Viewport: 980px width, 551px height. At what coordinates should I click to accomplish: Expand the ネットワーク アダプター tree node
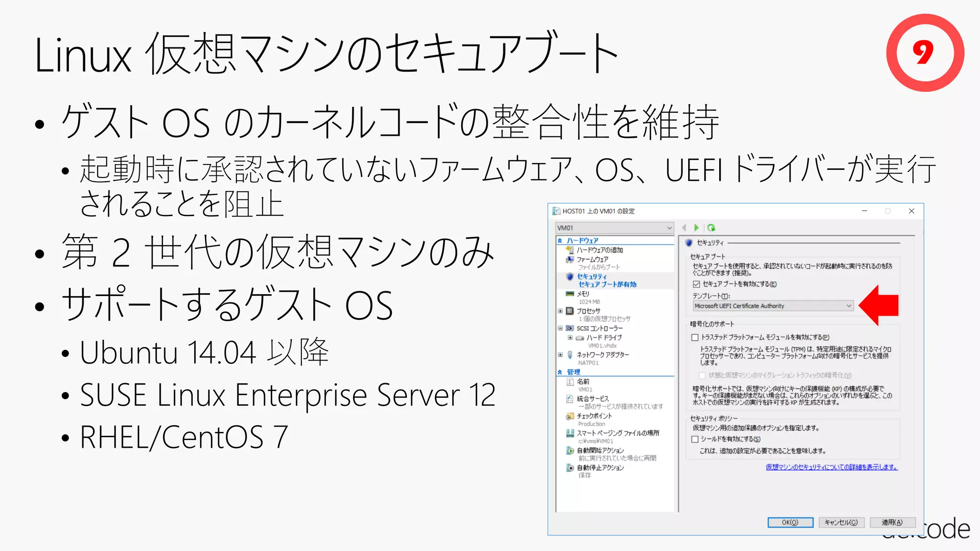(560, 355)
